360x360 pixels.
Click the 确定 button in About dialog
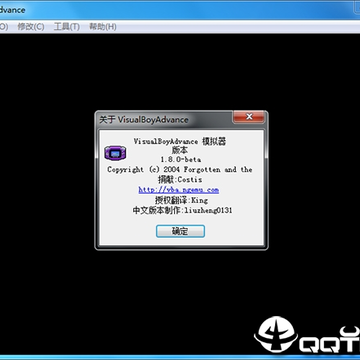click(x=180, y=231)
